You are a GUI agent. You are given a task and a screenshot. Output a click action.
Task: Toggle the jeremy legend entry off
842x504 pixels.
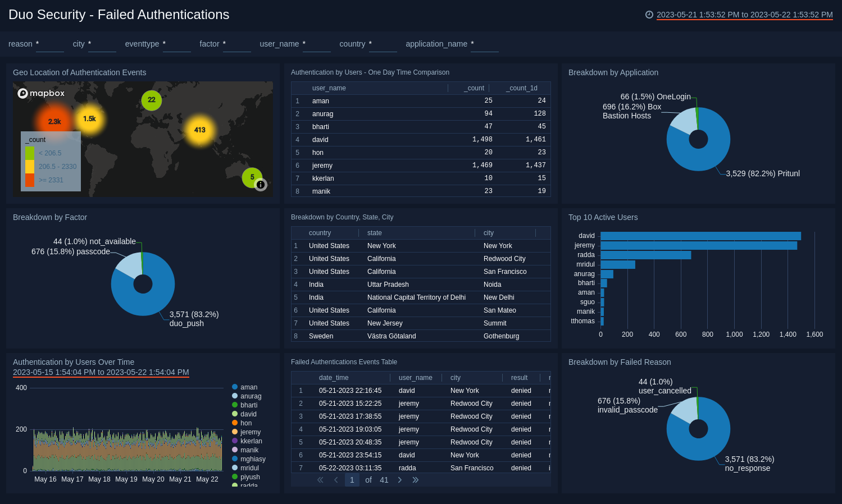[x=249, y=432]
